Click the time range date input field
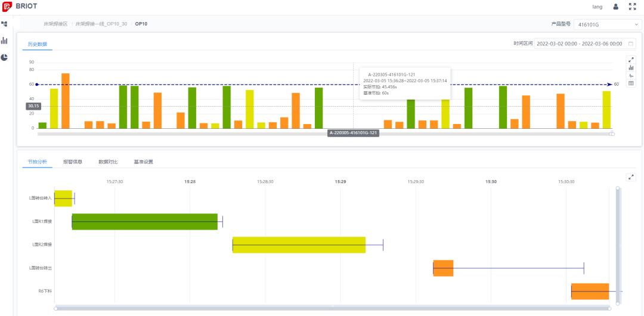The height and width of the screenshot is (316, 644). pos(580,44)
